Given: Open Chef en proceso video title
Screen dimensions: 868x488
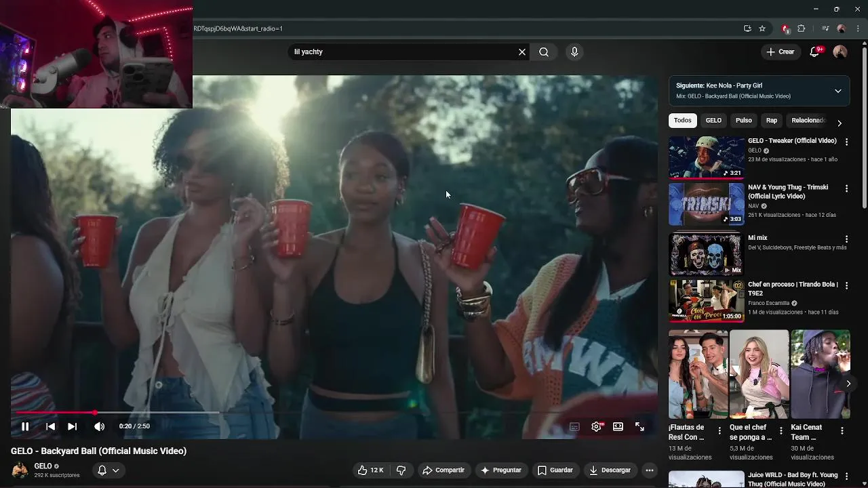Looking at the screenshot, I should pyautogui.click(x=793, y=289).
